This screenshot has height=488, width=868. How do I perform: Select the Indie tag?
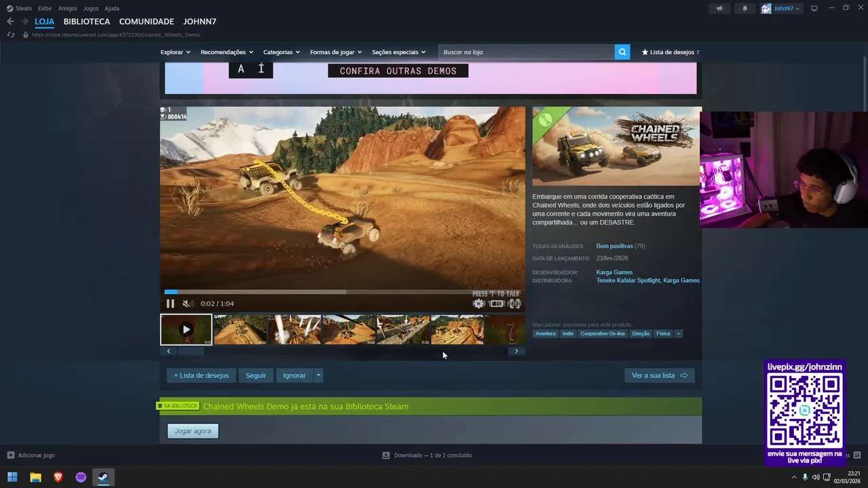[x=568, y=333]
